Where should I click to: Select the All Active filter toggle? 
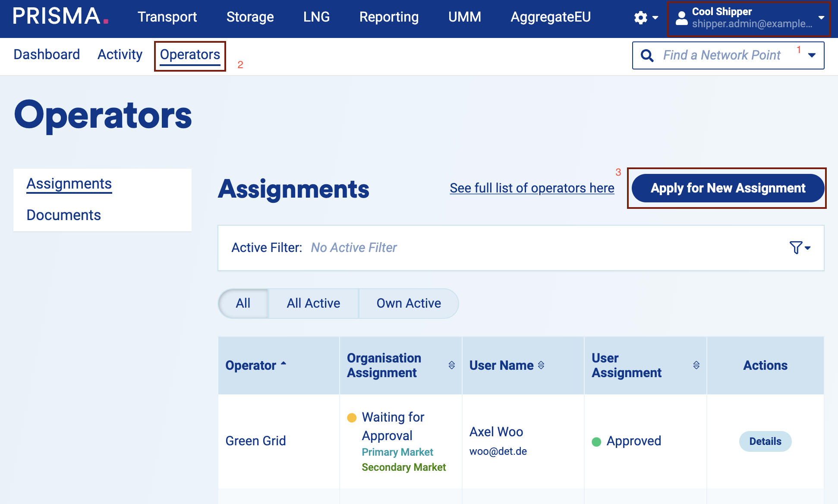coord(313,303)
